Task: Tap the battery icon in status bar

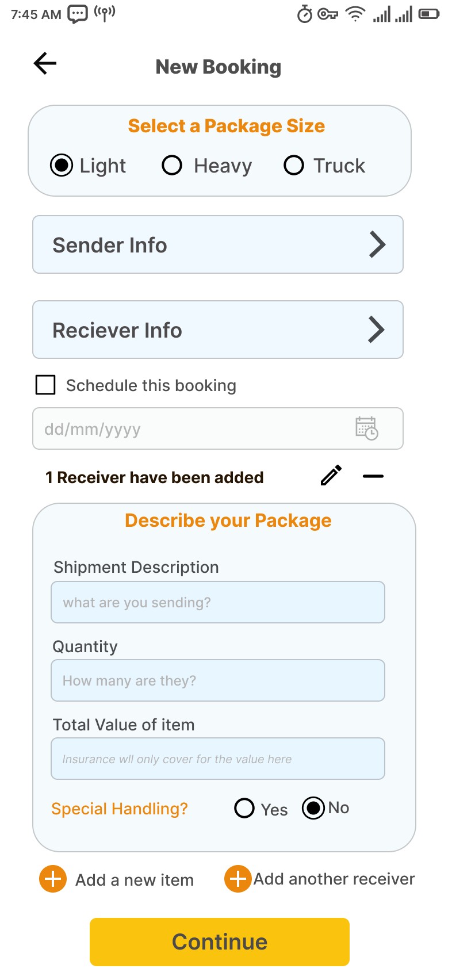Action: (429, 14)
